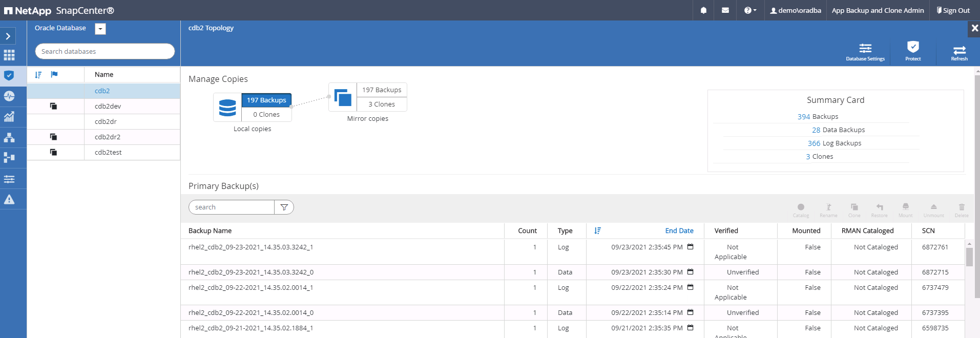The height and width of the screenshot is (338, 980).
Task: Expand the left navigation sidebar chevron
Action: pyautogui.click(x=8, y=36)
